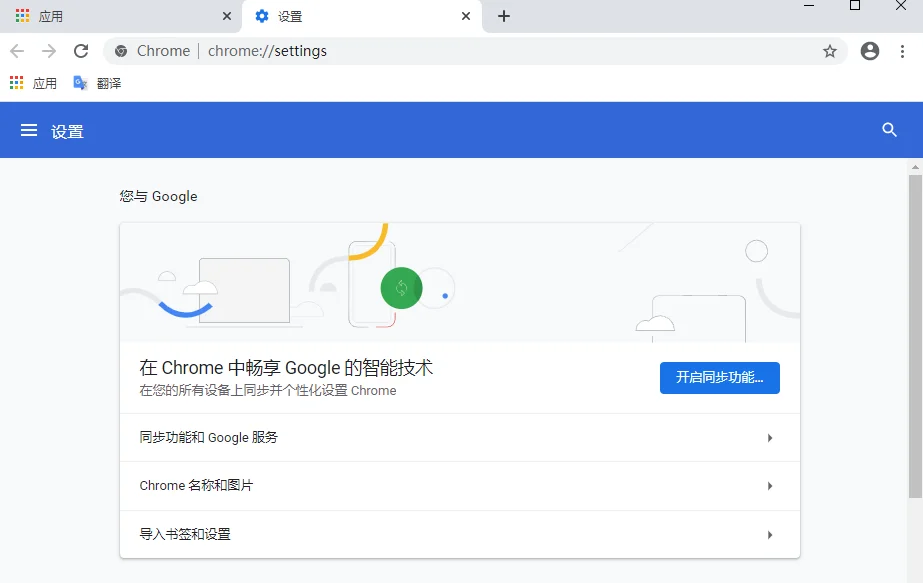The height and width of the screenshot is (583, 923).
Task: Click the 您与 Google section heading
Action: coord(158,196)
